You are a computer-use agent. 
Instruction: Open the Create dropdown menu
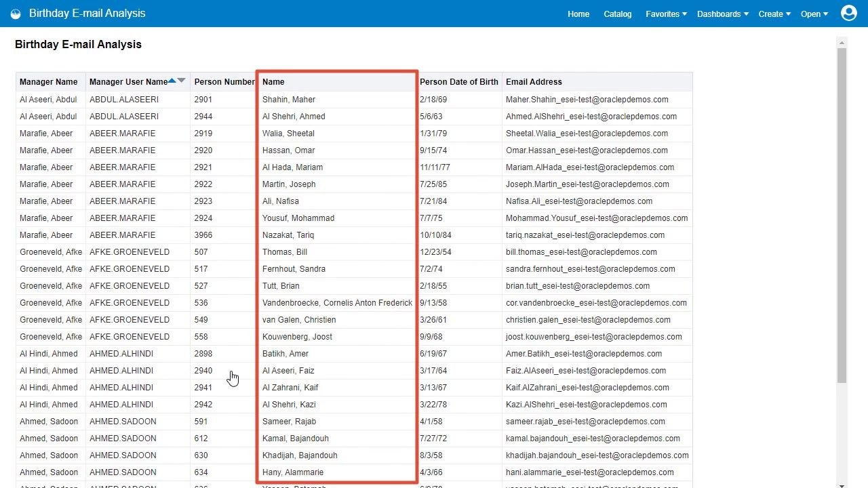click(x=774, y=14)
